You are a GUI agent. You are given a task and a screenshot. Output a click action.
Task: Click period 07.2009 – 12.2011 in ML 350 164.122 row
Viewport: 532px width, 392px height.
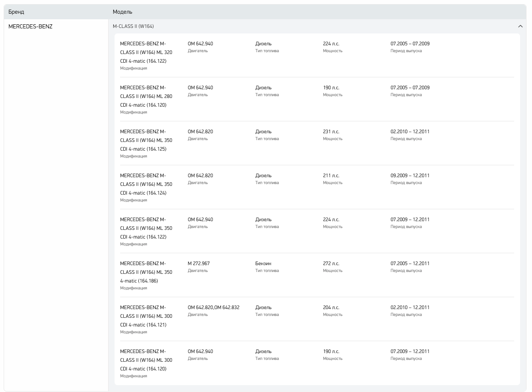point(410,219)
